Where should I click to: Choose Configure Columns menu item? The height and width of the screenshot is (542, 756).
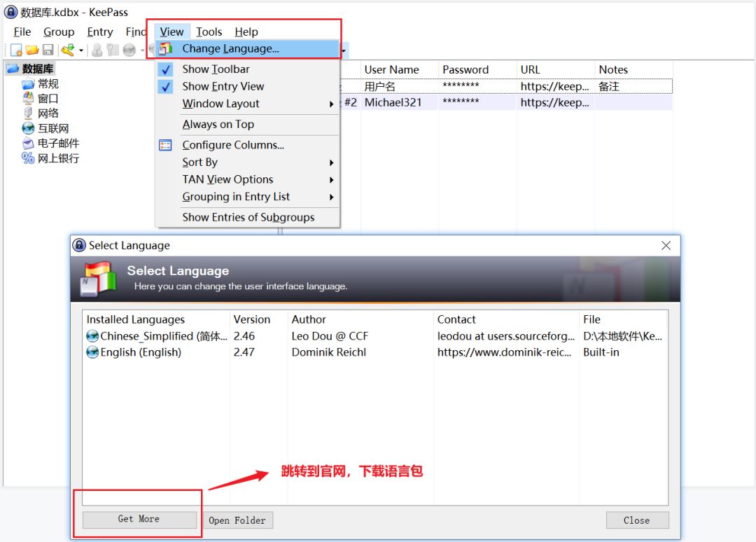[247, 145]
